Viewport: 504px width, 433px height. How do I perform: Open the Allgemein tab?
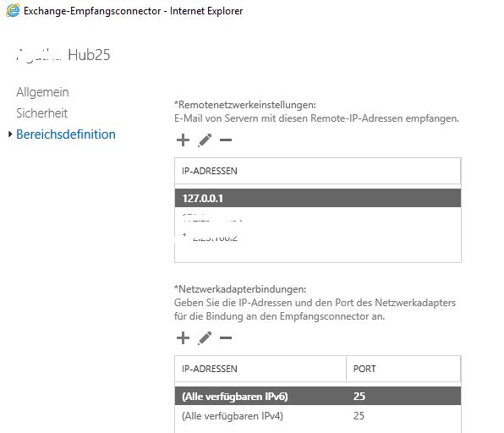(x=42, y=92)
